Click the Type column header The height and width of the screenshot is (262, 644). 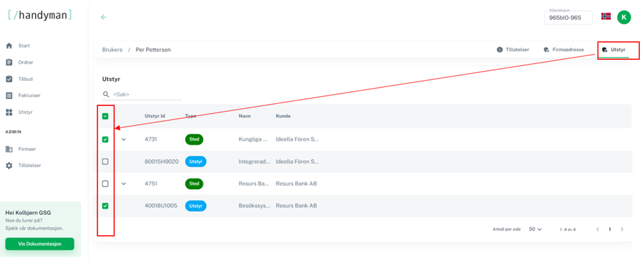point(191,117)
